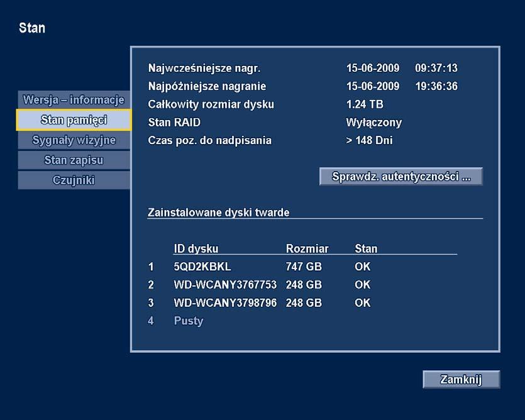This screenshot has height=420, width=525.
Task: Click Sprawdz. autentyczności button
Action: point(401,176)
